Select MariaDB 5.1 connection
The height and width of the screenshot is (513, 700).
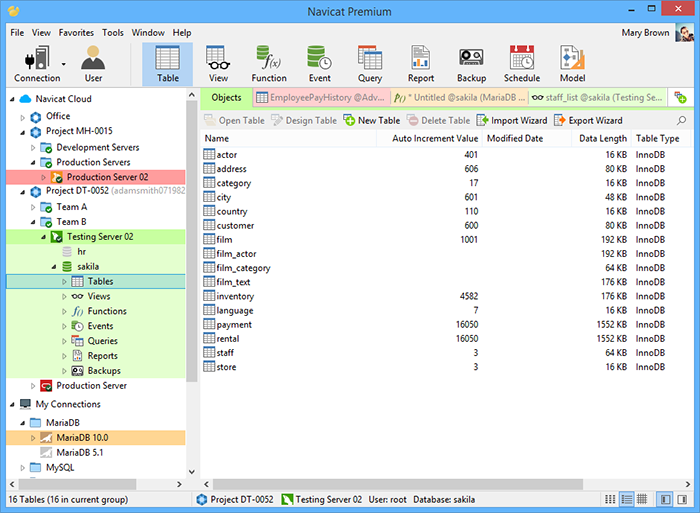click(x=79, y=452)
